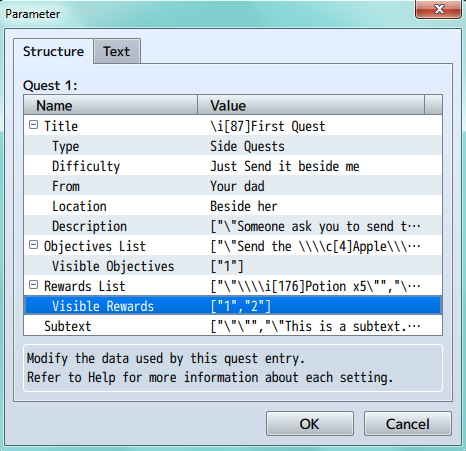Screen dimensions: 466x451
Task: Select the highlighted Visible Rewards row
Action: [x=233, y=305]
